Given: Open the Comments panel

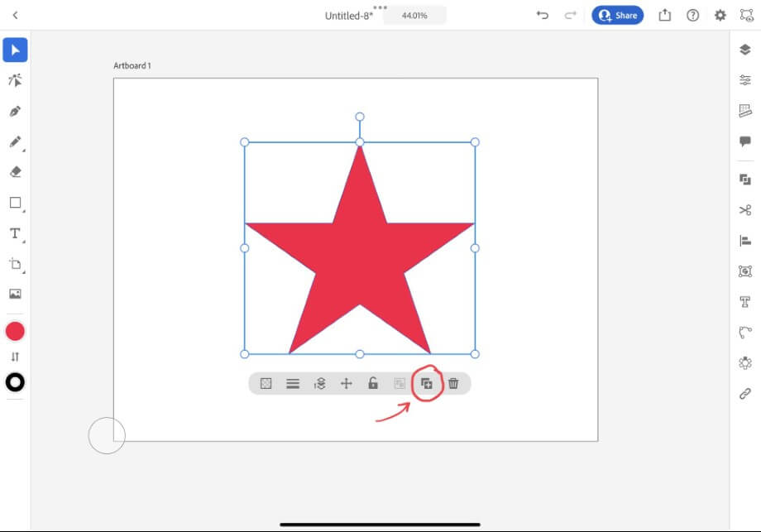Looking at the screenshot, I should pyautogui.click(x=745, y=141).
